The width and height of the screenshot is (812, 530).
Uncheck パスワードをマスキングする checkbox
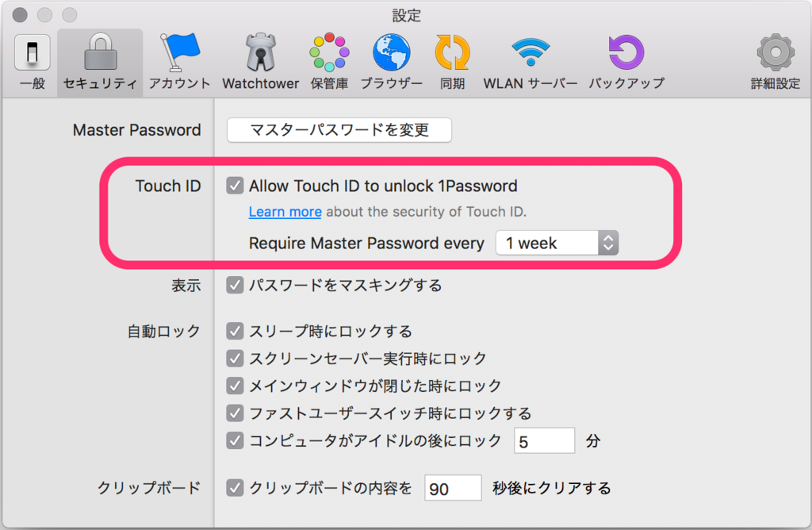point(235,285)
